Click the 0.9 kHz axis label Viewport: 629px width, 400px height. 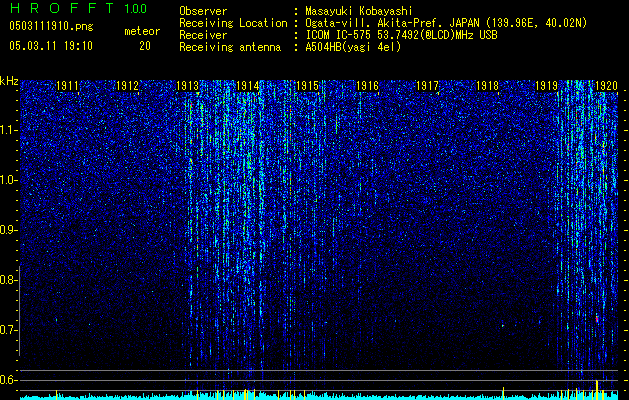(8, 230)
